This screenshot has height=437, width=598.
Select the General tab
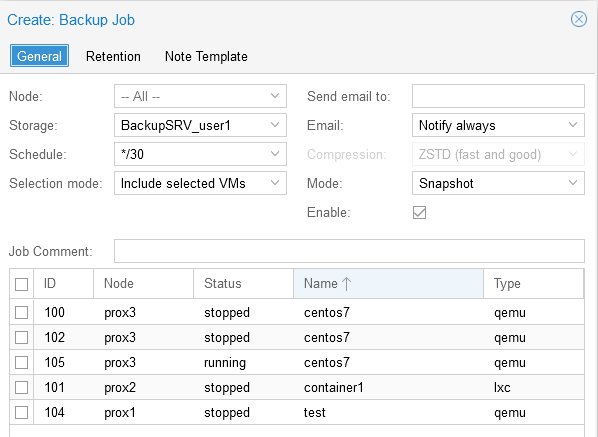click(39, 56)
